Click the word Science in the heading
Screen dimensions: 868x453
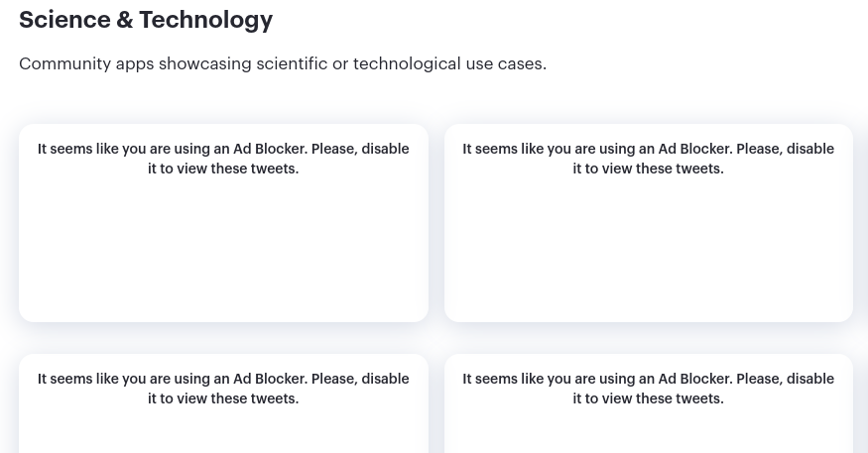(x=64, y=20)
